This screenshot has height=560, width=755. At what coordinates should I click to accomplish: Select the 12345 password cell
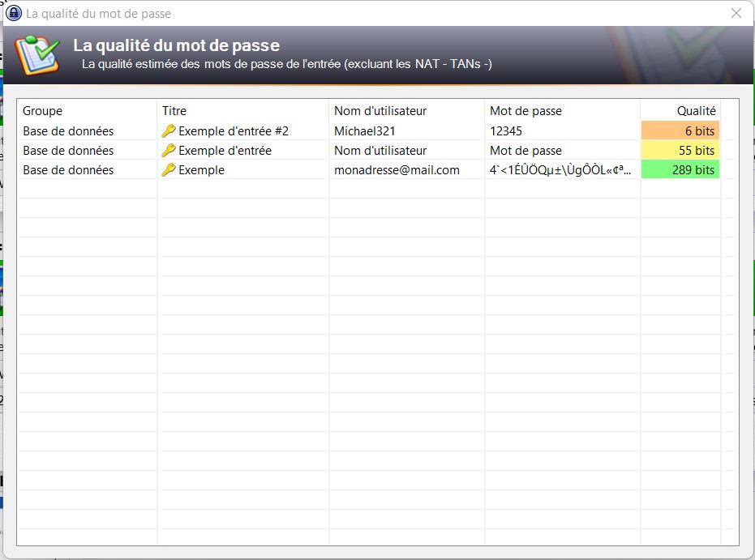click(506, 130)
